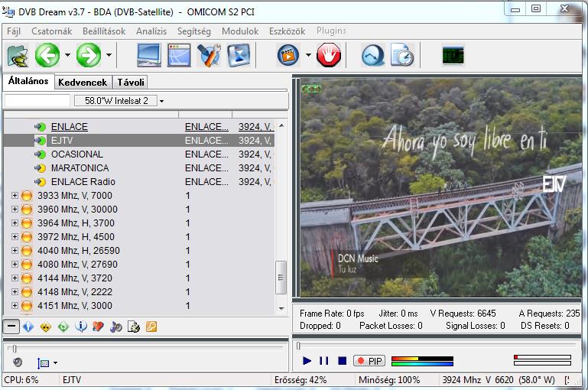
Task: Open options via wrench and screwdriver icon
Action: point(209,55)
